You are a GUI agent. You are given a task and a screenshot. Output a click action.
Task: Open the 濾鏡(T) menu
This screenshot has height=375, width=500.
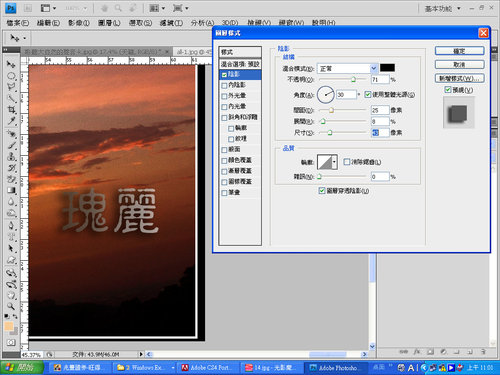pyautogui.click(x=171, y=23)
